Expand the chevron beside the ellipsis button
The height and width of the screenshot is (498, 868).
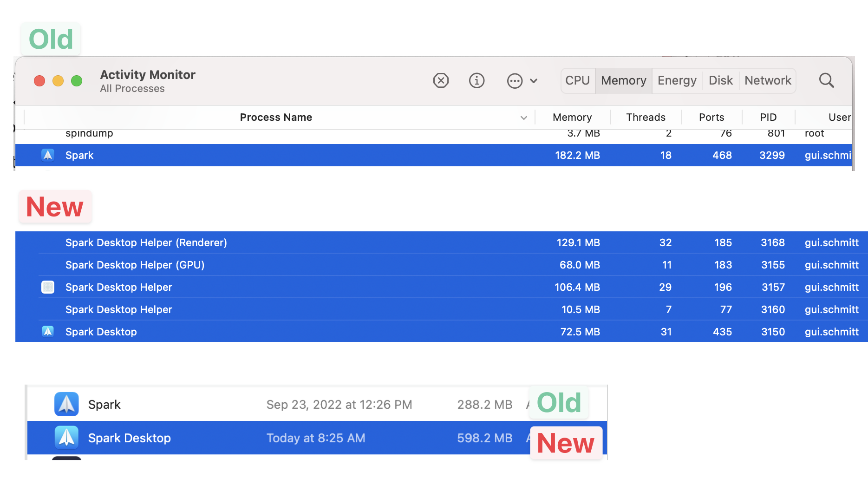click(534, 81)
